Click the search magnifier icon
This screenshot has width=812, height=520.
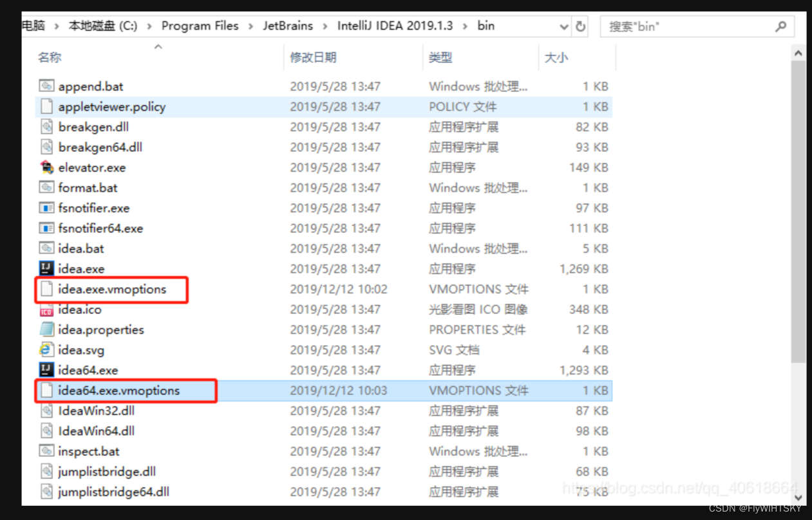point(781,26)
